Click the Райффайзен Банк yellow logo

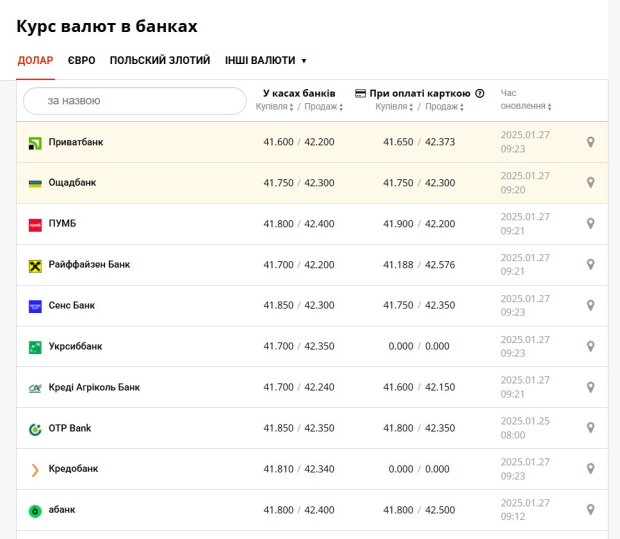coord(35,266)
